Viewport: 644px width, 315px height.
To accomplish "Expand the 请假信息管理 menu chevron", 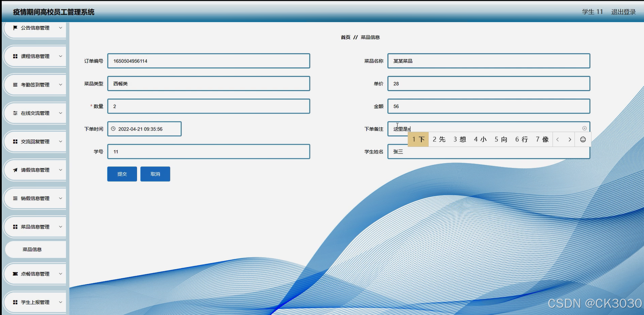I will pos(60,170).
